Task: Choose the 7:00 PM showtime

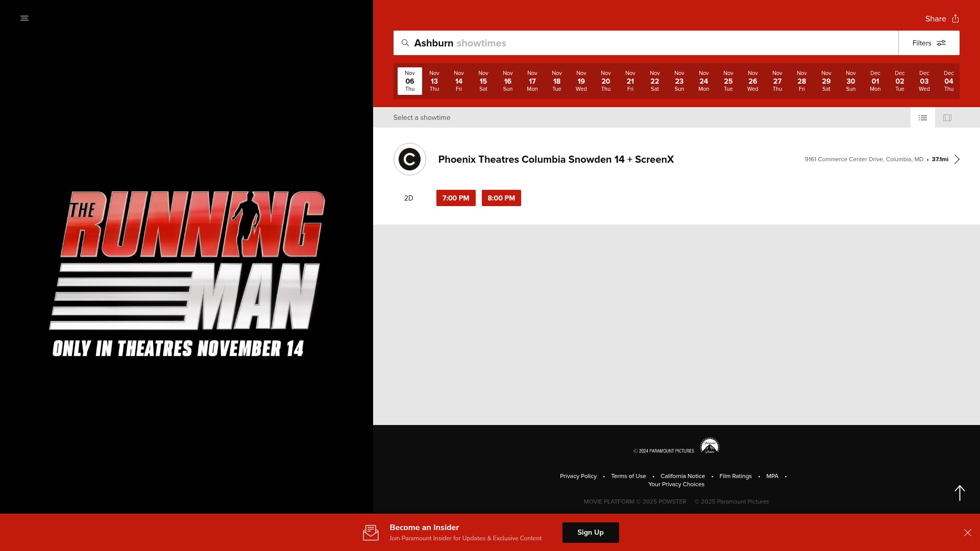Action: pos(456,198)
